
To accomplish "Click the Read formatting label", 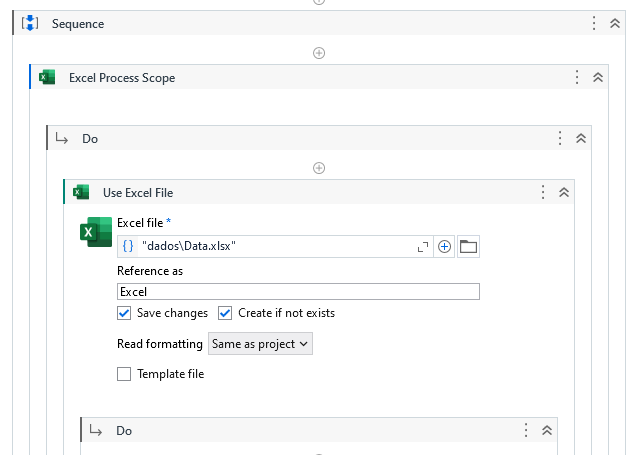I will [x=160, y=344].
